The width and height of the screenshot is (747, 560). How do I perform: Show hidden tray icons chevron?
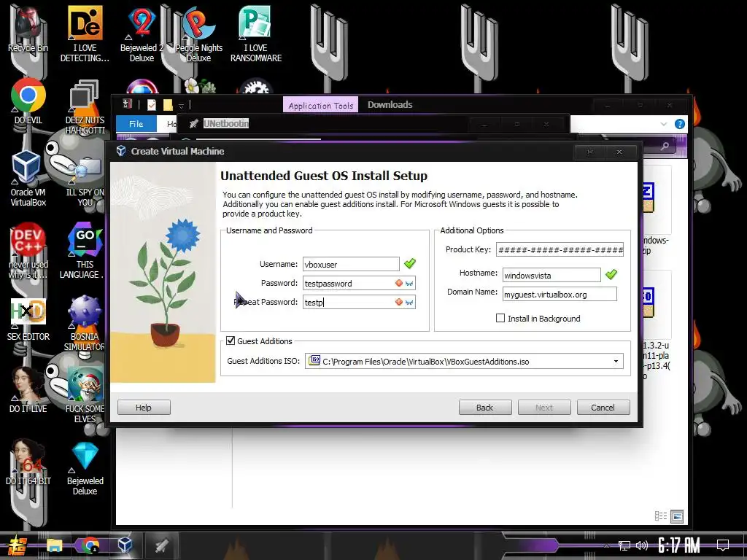pos(606,545)
